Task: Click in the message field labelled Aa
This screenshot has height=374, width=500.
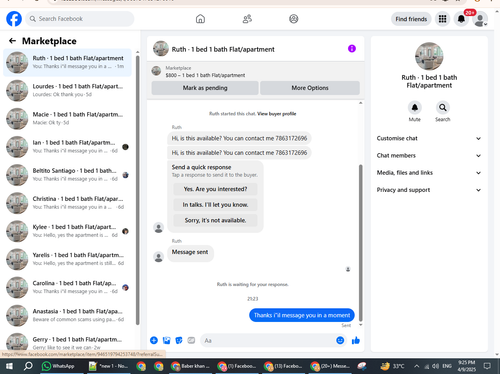Action: [267, 340]
